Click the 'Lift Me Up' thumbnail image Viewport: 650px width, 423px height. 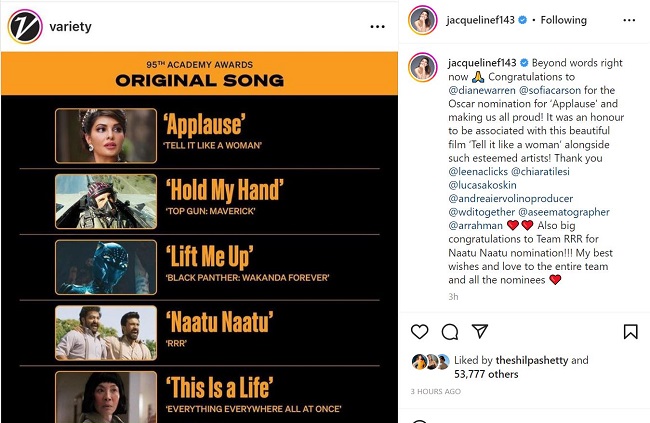(x=106, y=266)
